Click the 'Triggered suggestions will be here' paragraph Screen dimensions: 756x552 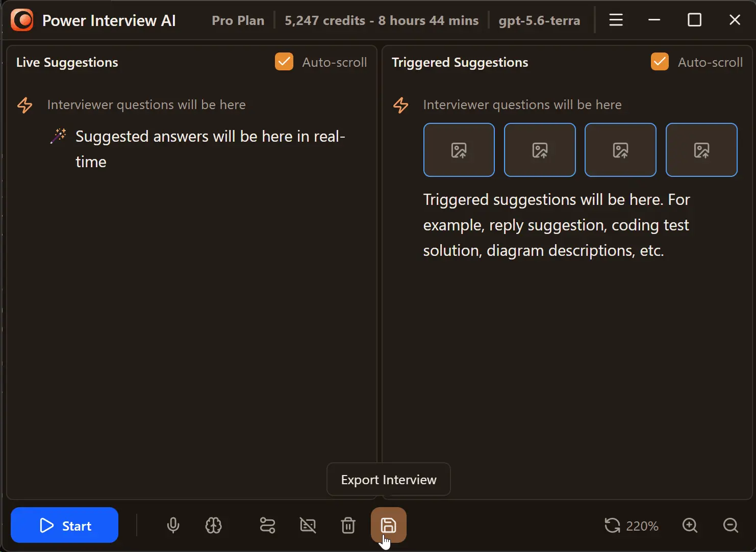tap(556, 225)
